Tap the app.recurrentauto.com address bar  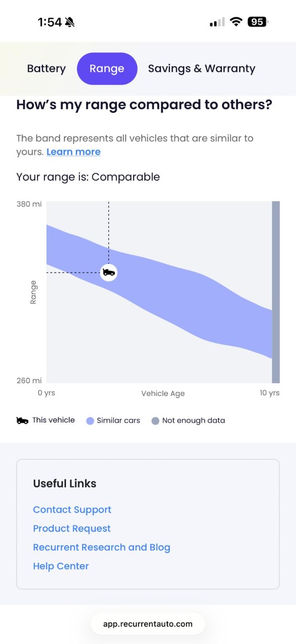(148, 624)
